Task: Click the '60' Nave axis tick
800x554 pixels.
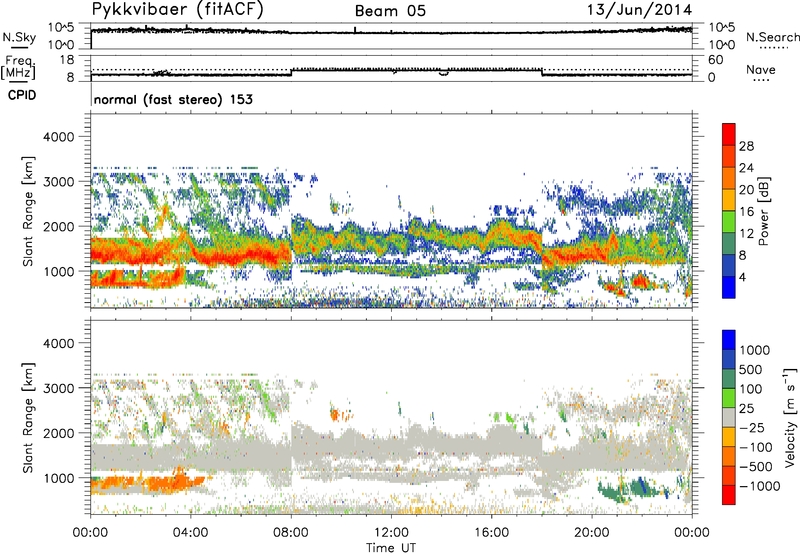Action: [715, 60]
